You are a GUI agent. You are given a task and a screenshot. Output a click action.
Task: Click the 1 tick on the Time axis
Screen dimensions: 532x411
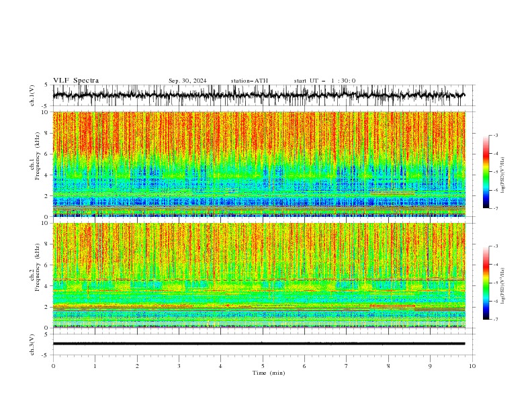[95, 366]
